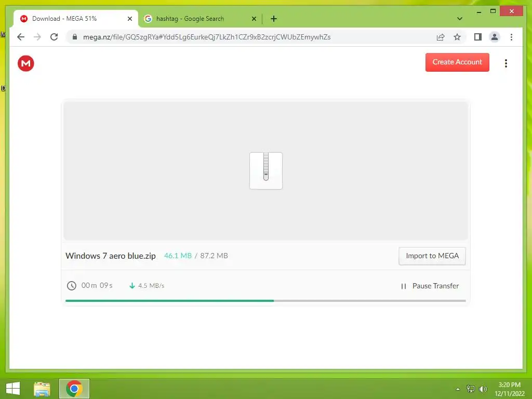
Task: Show hidden system tray icons
Action: click(x=458, y=389)
